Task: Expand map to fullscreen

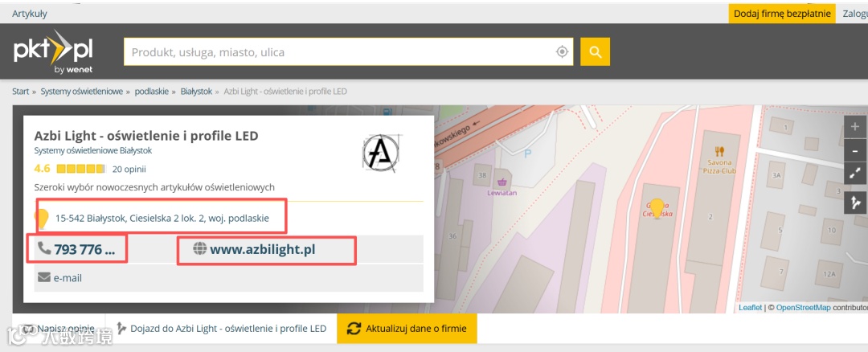Action: [854, 174]
